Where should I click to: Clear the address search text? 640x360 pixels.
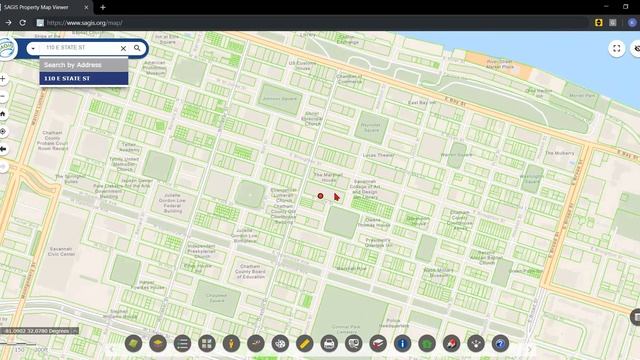coord(123,48)
